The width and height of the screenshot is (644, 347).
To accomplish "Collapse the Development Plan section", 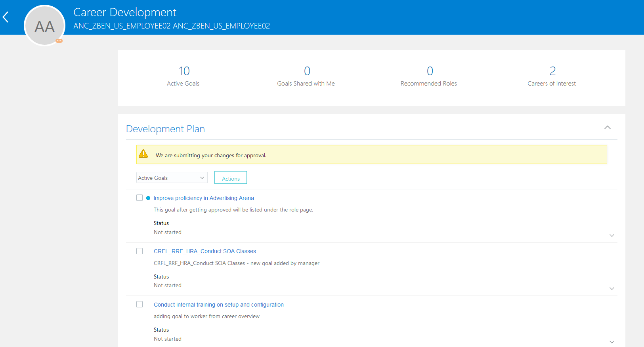I will coord(607,128).
